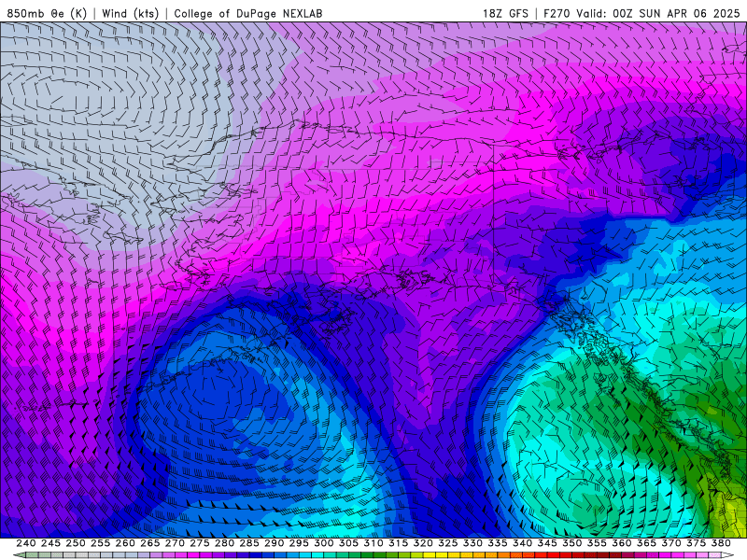The height and width of the screenshot is (560, 747).
Task: Click the 380 value on the color scale
Action: [x=721, y=543]
